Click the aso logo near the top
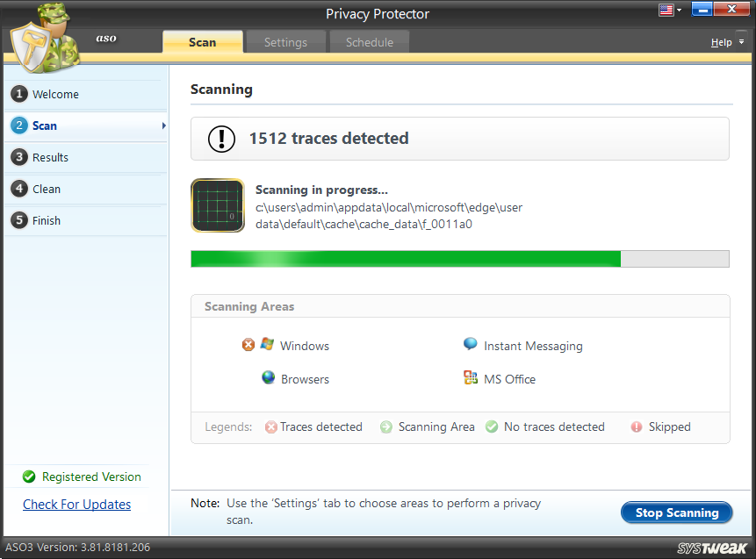756x559 pixels. [106, 39]
